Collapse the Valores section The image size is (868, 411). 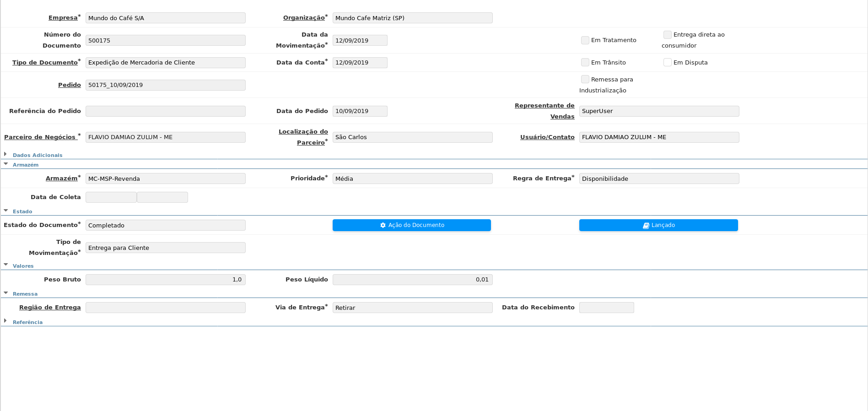pos(23,266)
